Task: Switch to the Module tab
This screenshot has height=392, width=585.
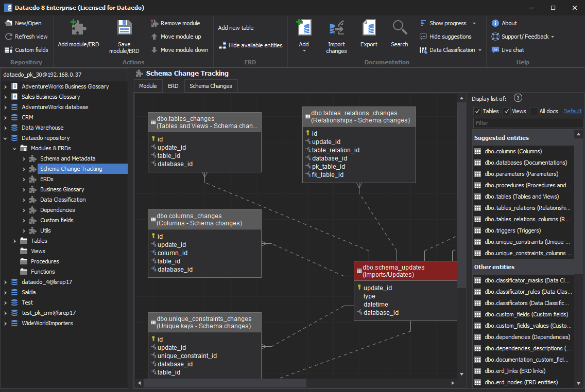Action: point(148,86)
